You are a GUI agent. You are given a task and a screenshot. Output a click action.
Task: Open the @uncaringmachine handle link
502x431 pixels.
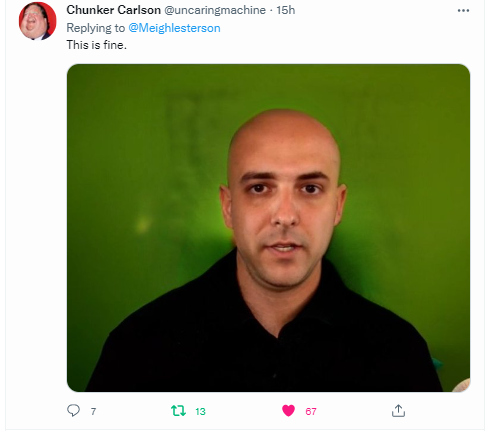click(215, 10)
